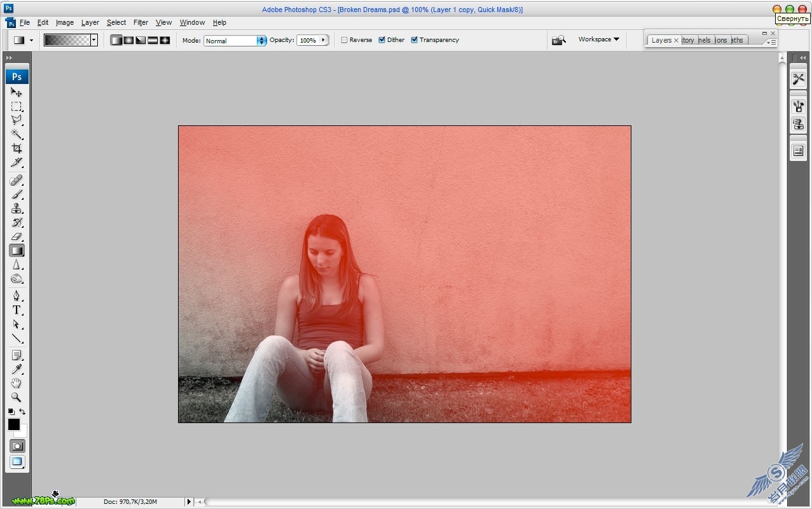Expand the Workspace dropdown menu
Viewport: 812px width, 509px height.
(598, 39)
